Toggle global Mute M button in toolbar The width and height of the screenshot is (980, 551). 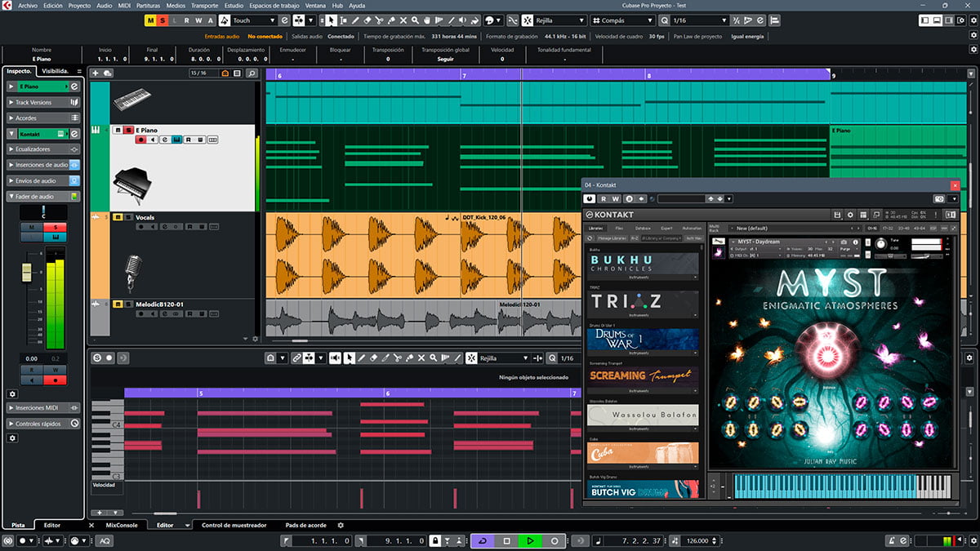[152, 20]
